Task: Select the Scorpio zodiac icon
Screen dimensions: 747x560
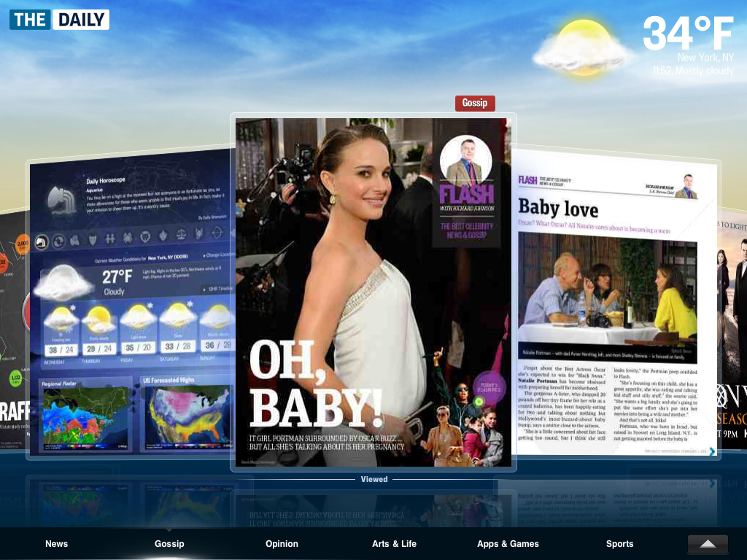Action: [199, 233]
